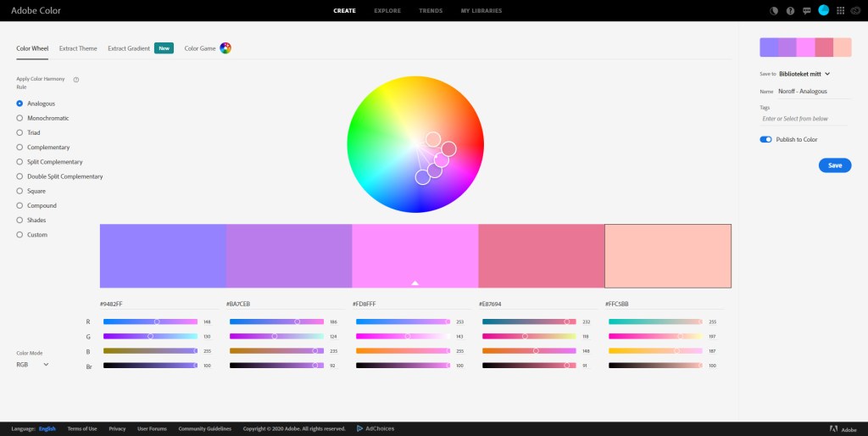Open the Explore menu item
The height and width of the screenshot is (436, 868).
tap(387, 11)
